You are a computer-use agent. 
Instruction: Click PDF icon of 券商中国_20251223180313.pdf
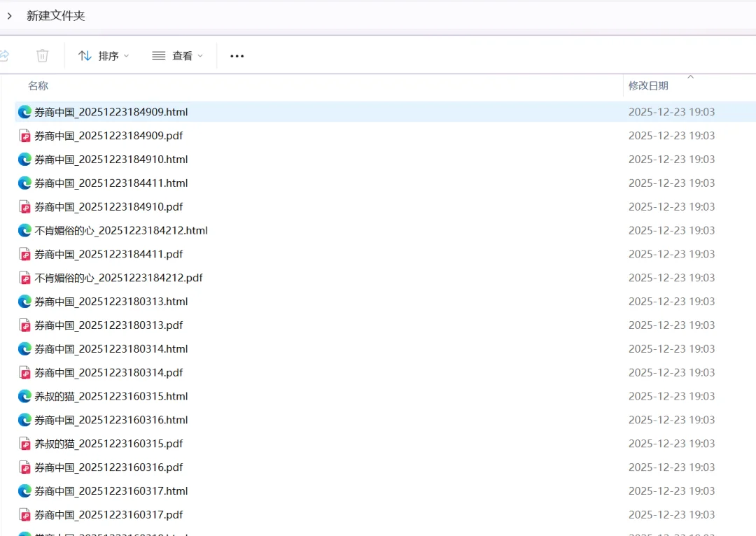(x=24, y=325)
